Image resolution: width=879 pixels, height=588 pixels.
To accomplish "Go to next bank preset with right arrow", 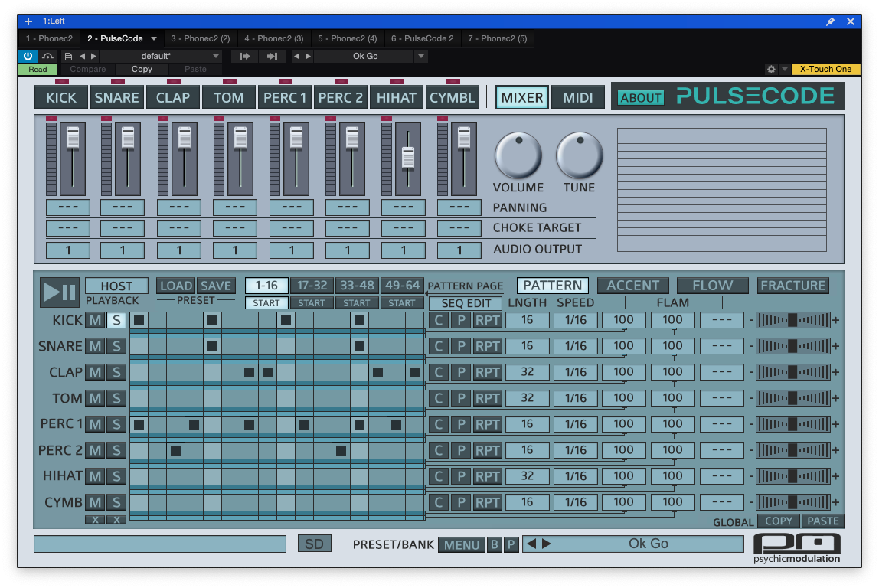I will (x=547, y=544).
